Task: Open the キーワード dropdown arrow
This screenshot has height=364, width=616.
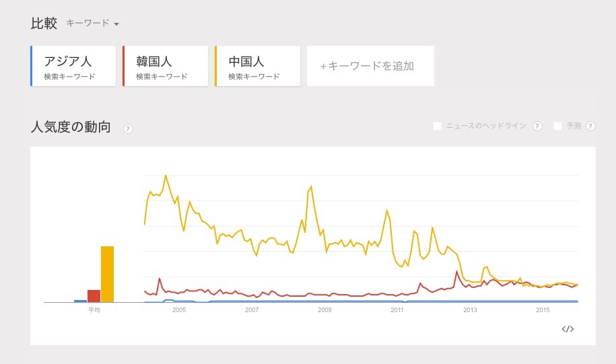Action: tap(116, 24)
